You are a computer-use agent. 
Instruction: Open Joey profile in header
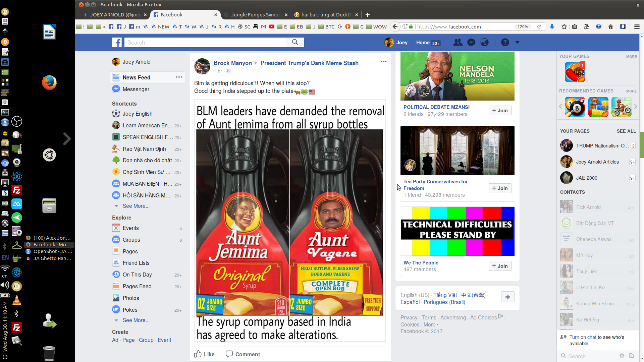pos(396,43)
